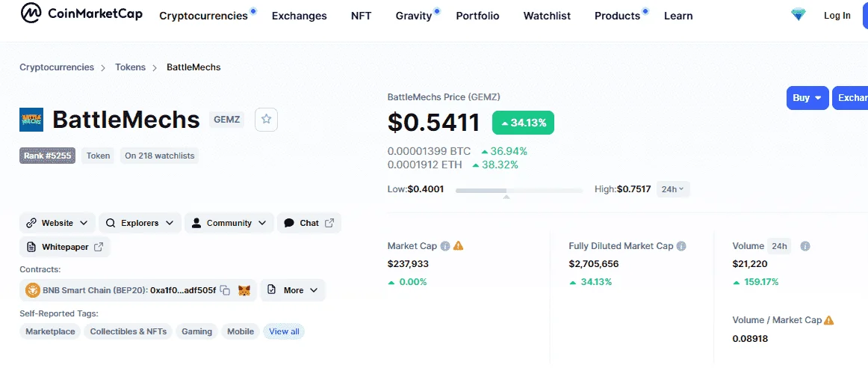Click the diamond rewards icon
868x371 pixels.
[x=799, y=16]
